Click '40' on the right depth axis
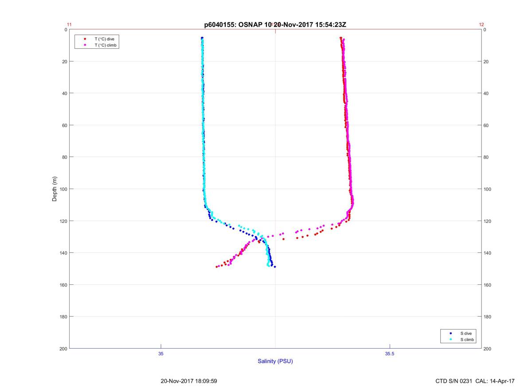Image resolution: width=532 pixels, height=392 pixels. [x=486, y=93]
